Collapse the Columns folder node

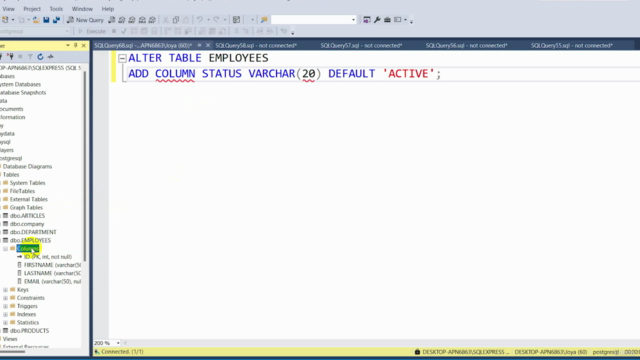pos(5,249)
